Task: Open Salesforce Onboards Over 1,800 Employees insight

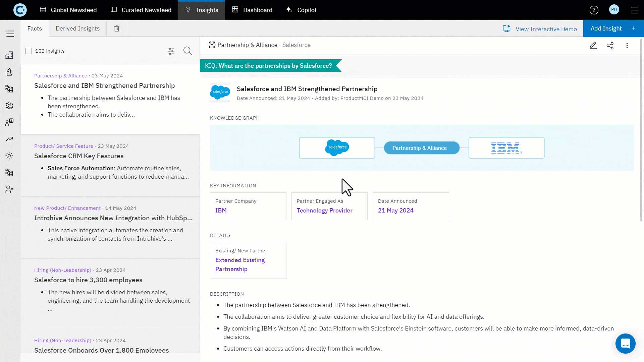Action: 110,341
